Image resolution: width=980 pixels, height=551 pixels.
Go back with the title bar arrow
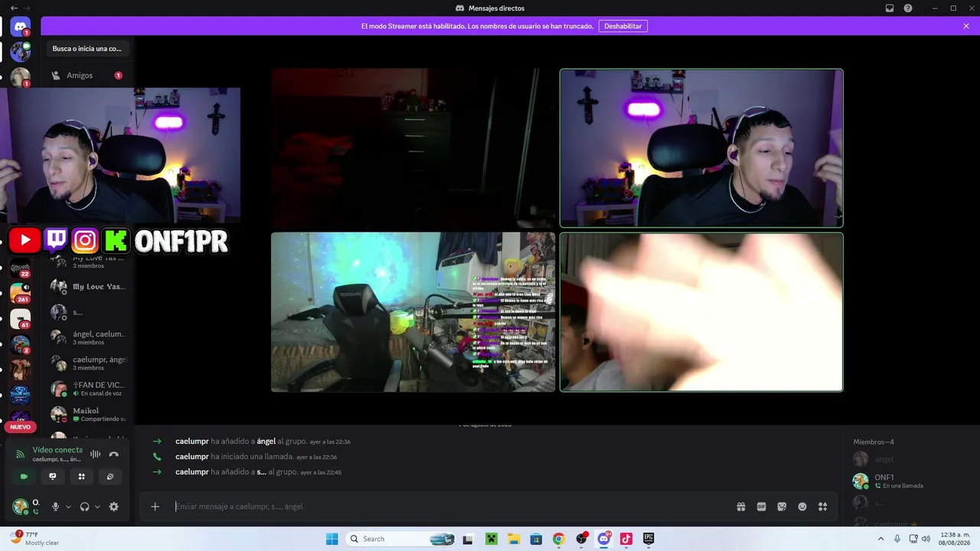tap(14, 8)
